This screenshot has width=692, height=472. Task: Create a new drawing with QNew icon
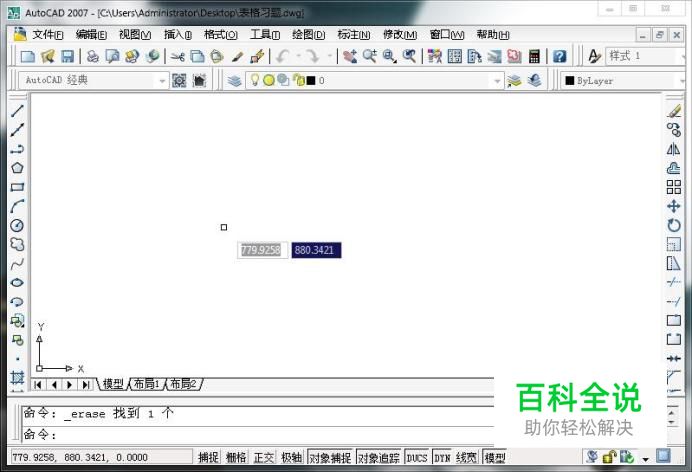28,56
